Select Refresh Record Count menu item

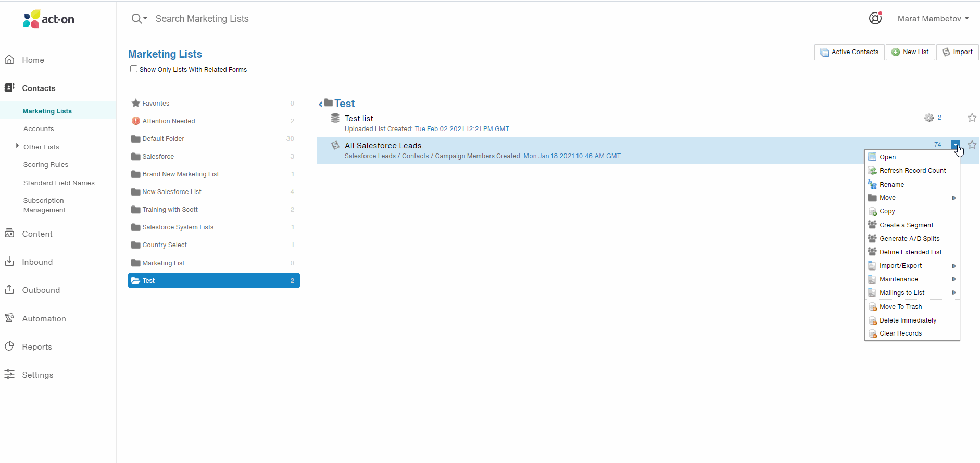(912, 171)
